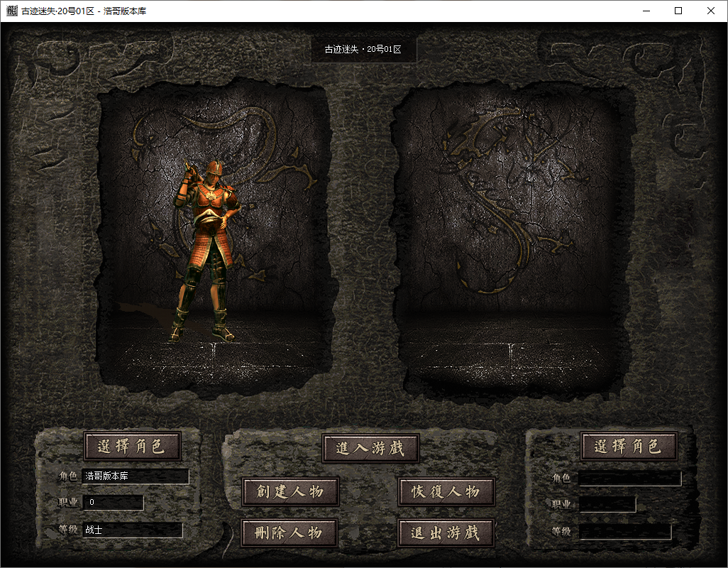Click the empty 职业 field
Image resolution: width=728 pixels, height=568 pixels.
pos(607,504)
